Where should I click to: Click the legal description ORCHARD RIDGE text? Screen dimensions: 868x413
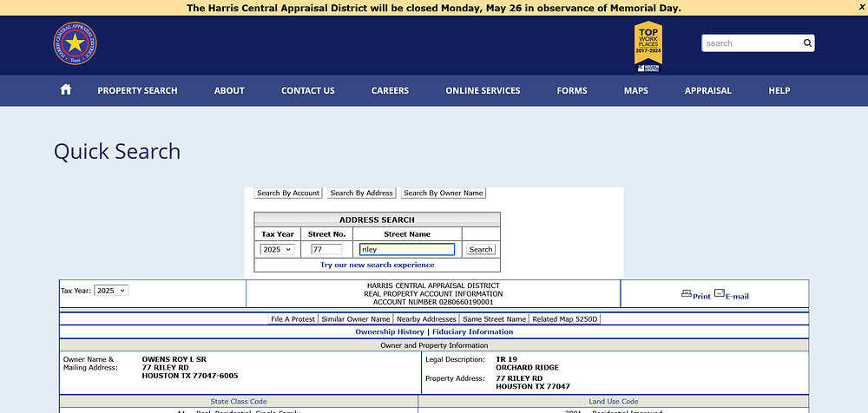pyautogui.click(x=528, y=368)
